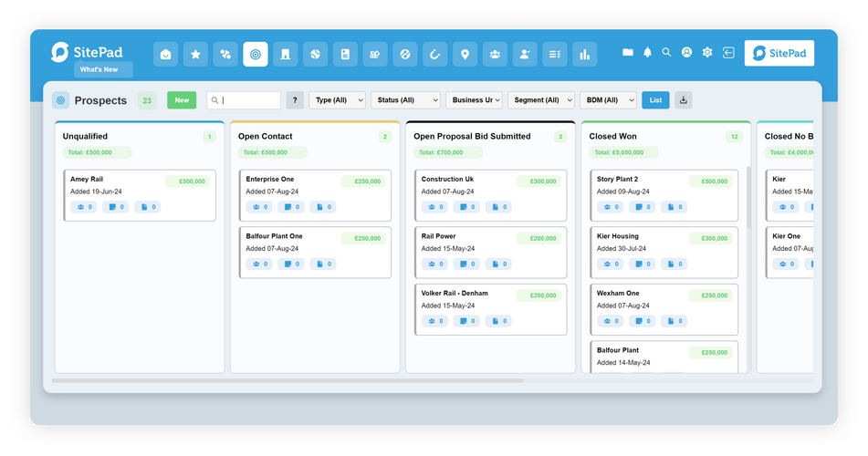Expand the Segment (All) filter dropdown
Screen dimensions: 868x456
[541, 100]
